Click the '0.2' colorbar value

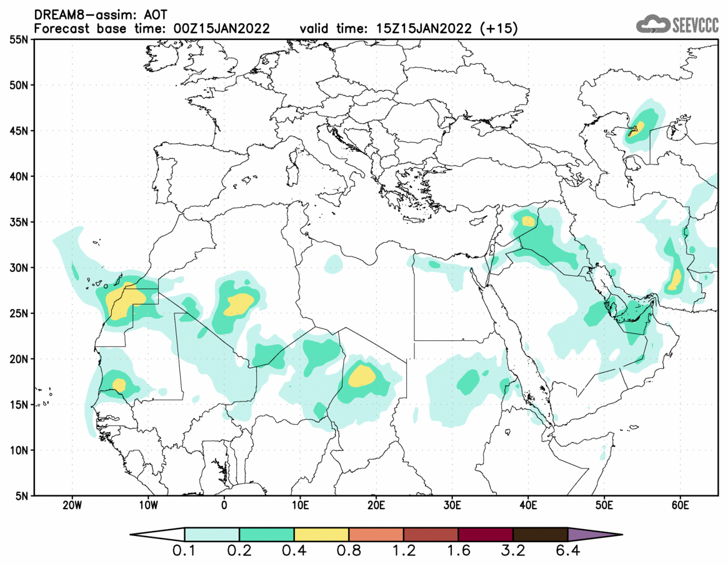(239, 552)
